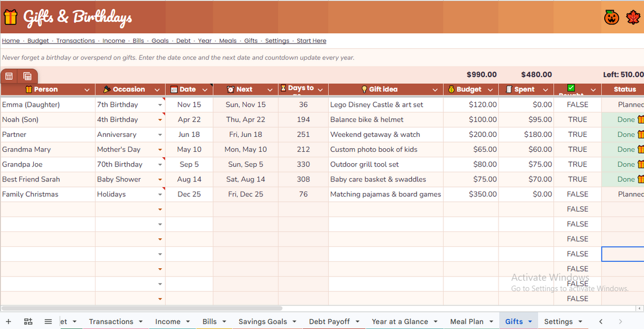Open the Budget column filter dropdown
This screenshot has width=644, height=329.
click(x=491, y=90)
